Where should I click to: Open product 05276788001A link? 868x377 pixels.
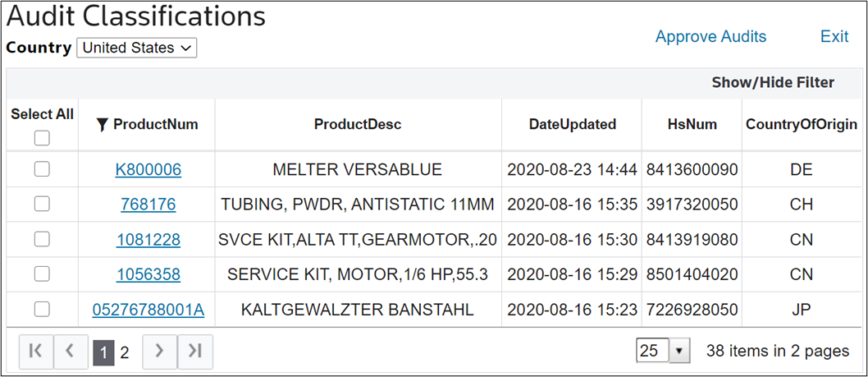pyautogui.click(x=148, y=310)
